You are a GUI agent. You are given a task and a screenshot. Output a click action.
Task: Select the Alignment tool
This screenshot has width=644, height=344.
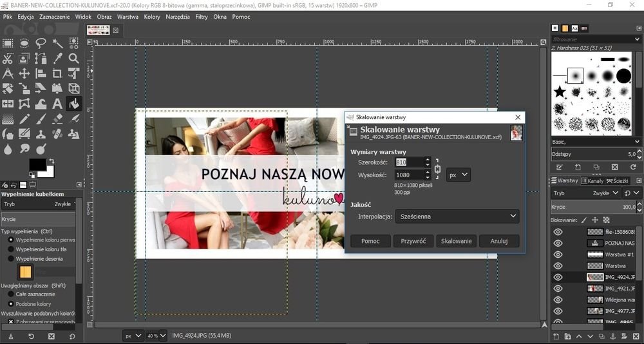(41, 73)
